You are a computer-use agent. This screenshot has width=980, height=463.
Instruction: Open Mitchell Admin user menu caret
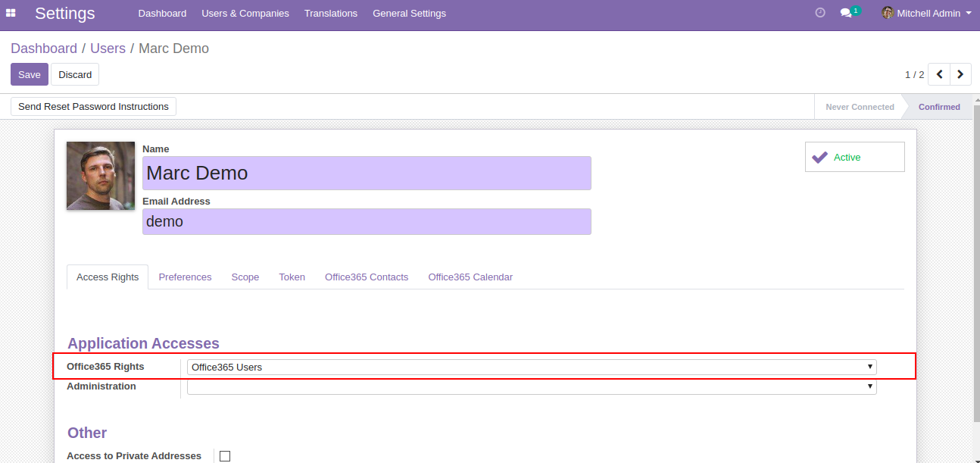coord(969,13)
